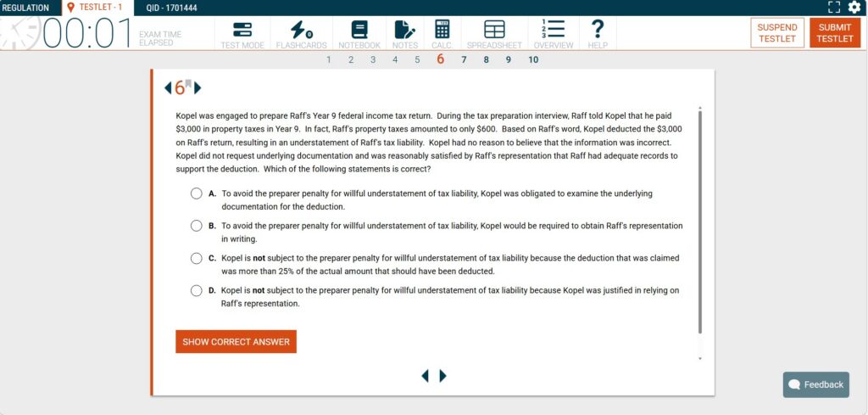Jump to question 4

tap(395, 60)
